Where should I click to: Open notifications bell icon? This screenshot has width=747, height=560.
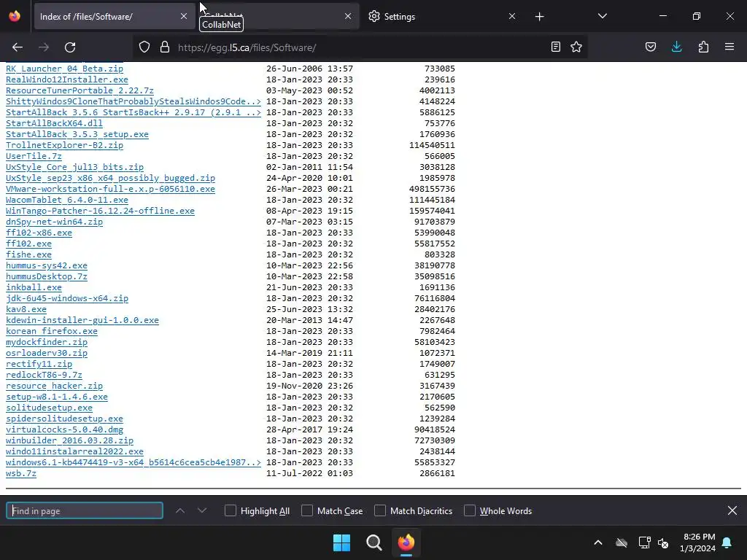pos(727,542)
